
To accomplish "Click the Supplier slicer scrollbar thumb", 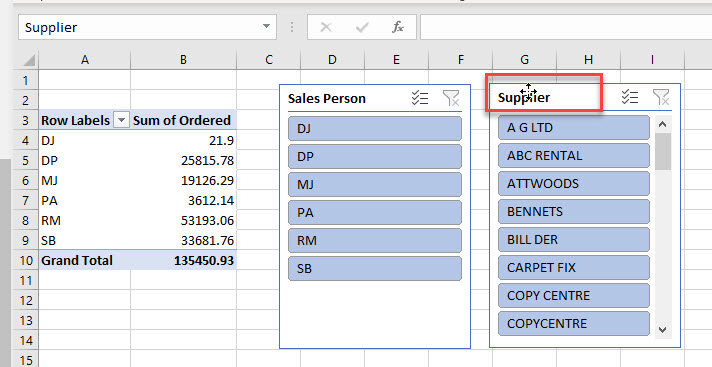I will (x=663, y=152).
